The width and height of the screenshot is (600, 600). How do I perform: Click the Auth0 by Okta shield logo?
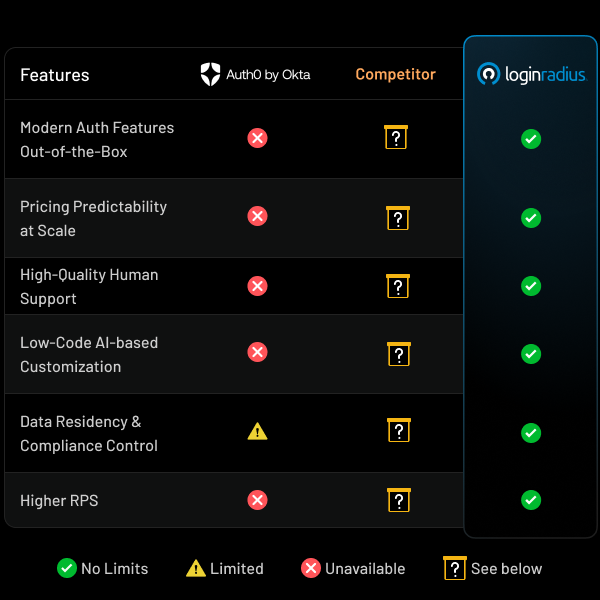(210, 74)
